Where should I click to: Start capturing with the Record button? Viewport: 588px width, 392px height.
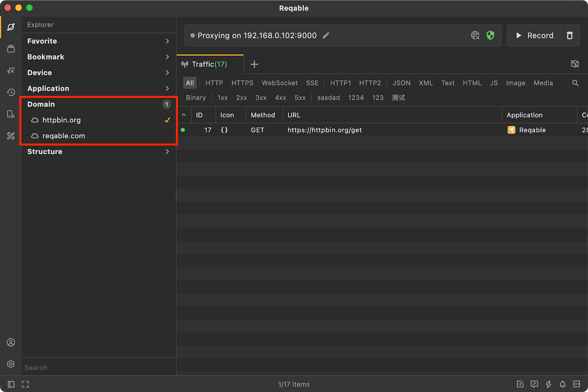click(534, 35)
